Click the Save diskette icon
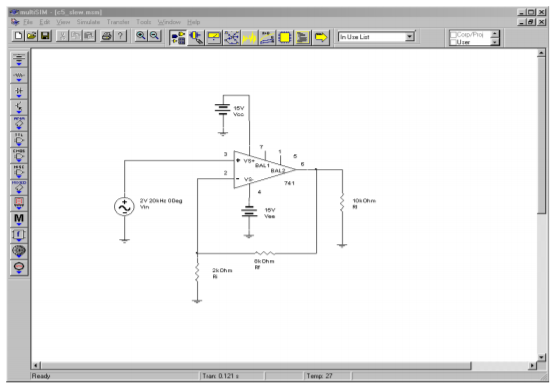The width and height of the screenshot is (557, 390). (45, 36)
